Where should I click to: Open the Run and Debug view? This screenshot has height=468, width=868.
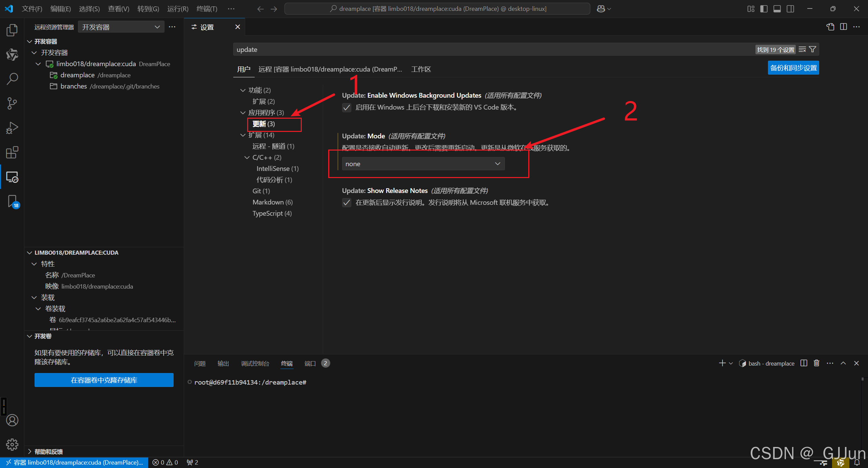click(12, 128)
